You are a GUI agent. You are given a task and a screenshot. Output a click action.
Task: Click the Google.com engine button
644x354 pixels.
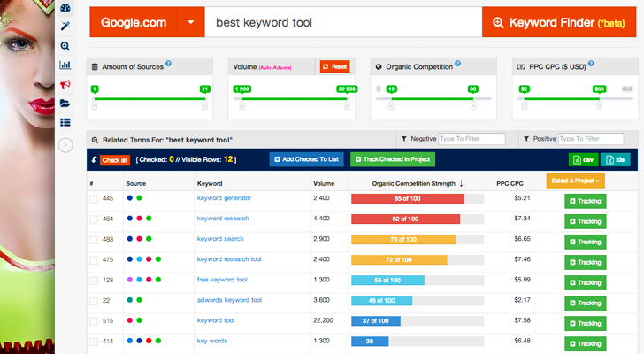pos(134,22)
